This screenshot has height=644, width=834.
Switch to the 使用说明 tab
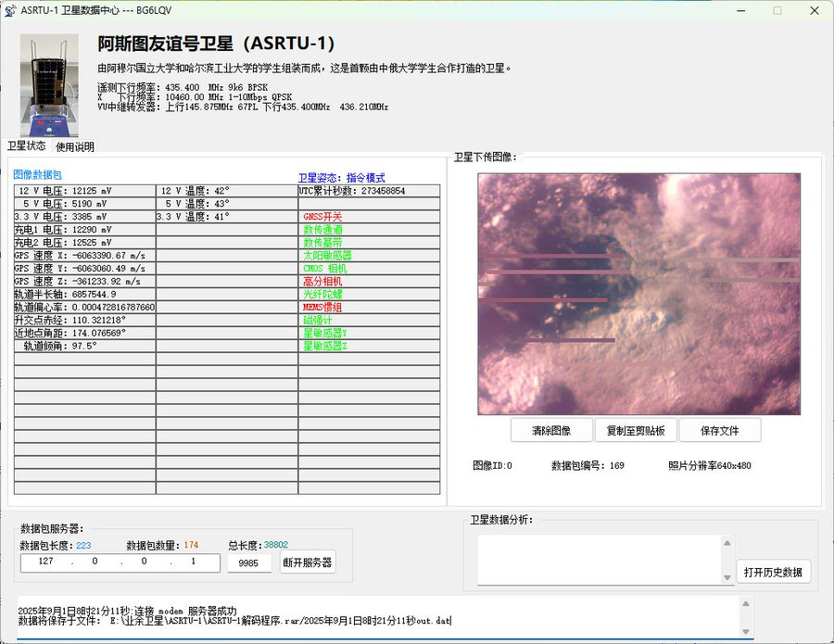74,146
